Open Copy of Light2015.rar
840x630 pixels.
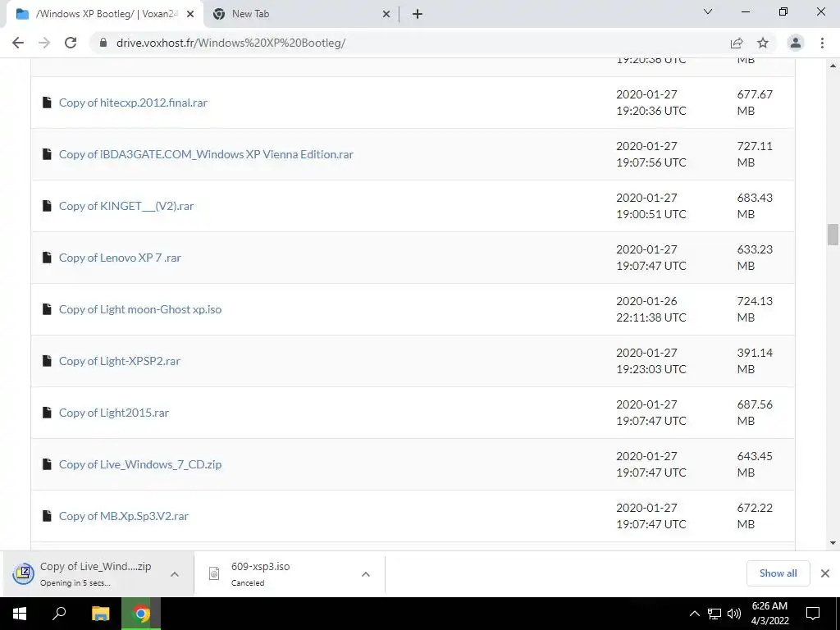(x=114, y=413)
